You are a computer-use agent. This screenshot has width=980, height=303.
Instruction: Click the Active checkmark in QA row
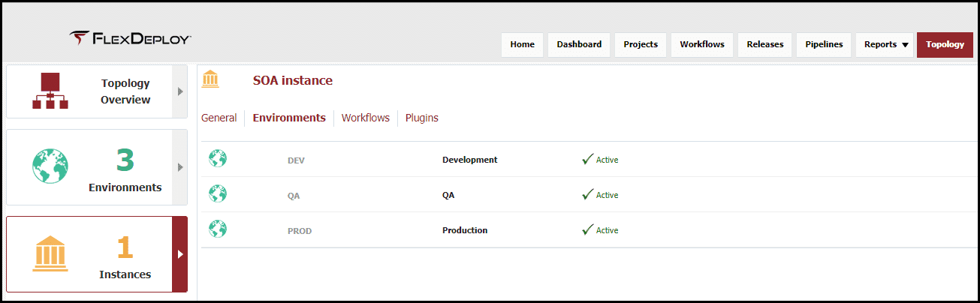[x=588, y=194]
